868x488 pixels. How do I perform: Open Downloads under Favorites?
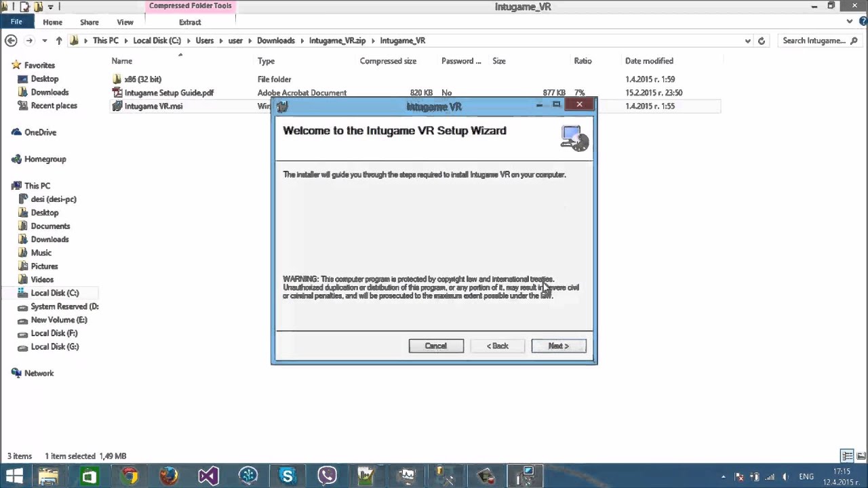click(50, 92)
